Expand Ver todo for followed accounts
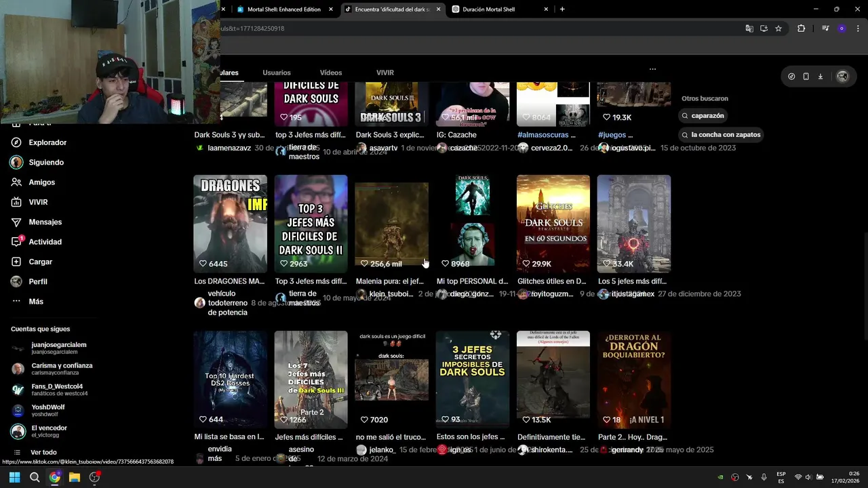Image resolution: width=868 pixels, height=488 pixels. coord(43,452)
